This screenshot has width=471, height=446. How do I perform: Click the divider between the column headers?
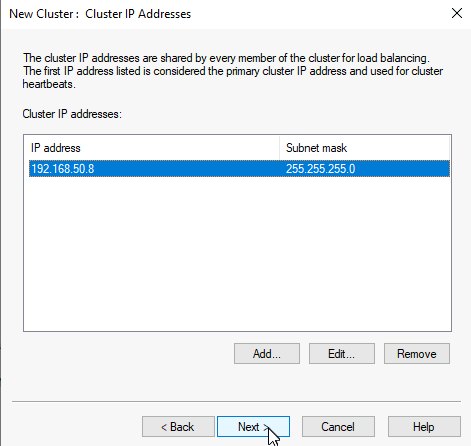click(280, 148)
